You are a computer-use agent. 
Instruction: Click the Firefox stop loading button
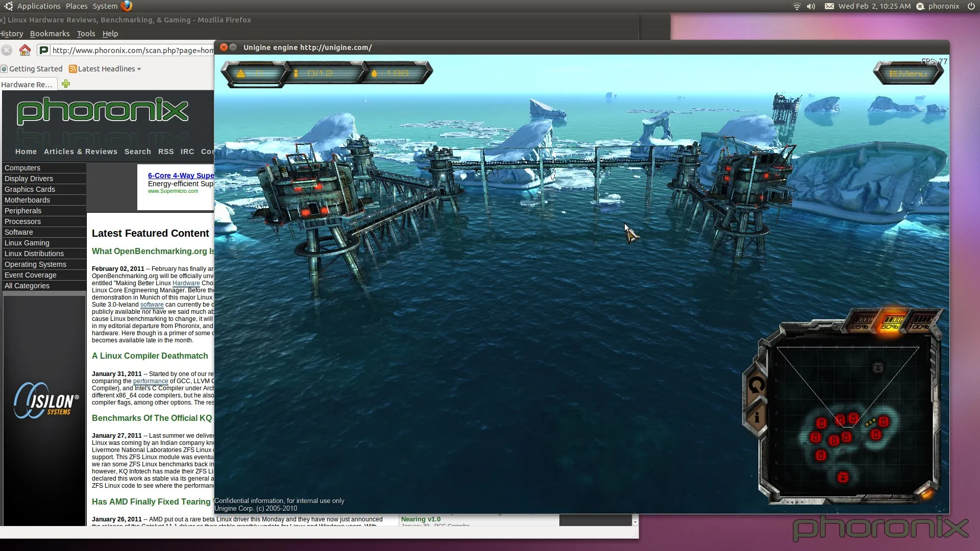(7, 50)
